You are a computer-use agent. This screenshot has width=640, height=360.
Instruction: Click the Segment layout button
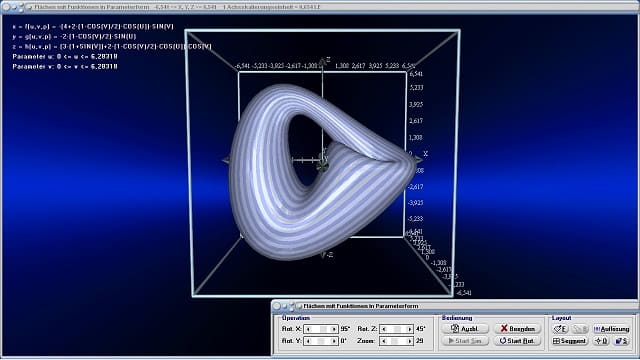[x=570, y=340]
